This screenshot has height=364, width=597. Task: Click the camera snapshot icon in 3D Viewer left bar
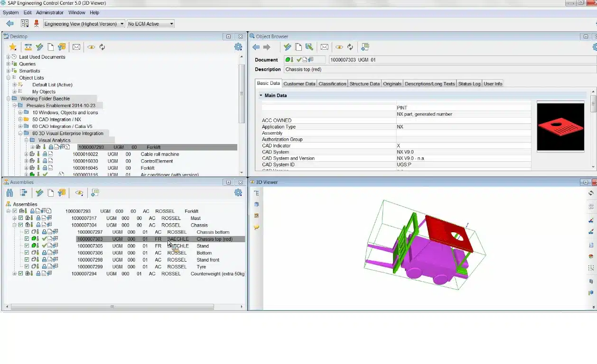pos(256,216)
